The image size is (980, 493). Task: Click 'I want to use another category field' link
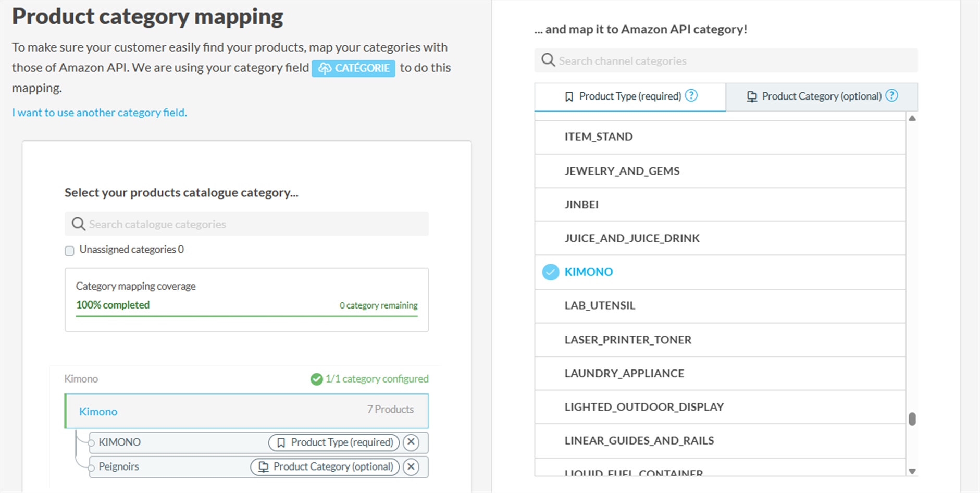pos(100,113)
